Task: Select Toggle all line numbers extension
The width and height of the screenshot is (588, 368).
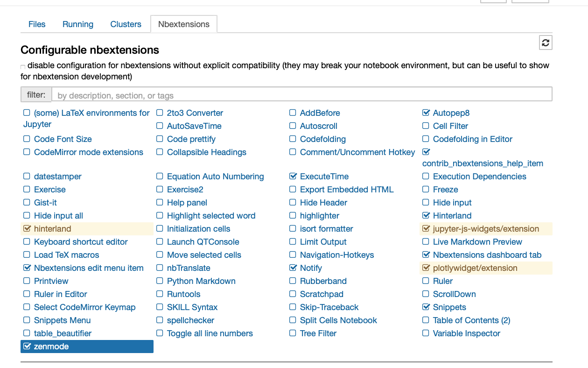Action: [x=210, y=333]
